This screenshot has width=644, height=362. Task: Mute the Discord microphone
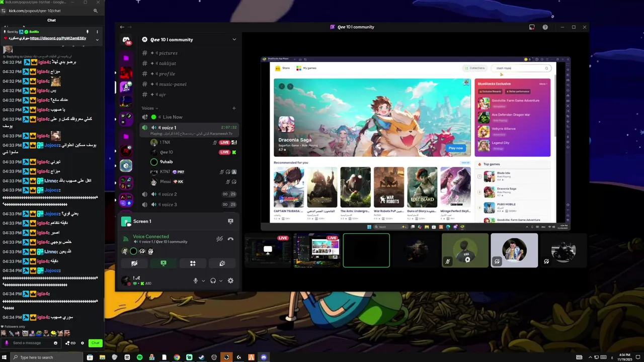(x=196, y=281)
